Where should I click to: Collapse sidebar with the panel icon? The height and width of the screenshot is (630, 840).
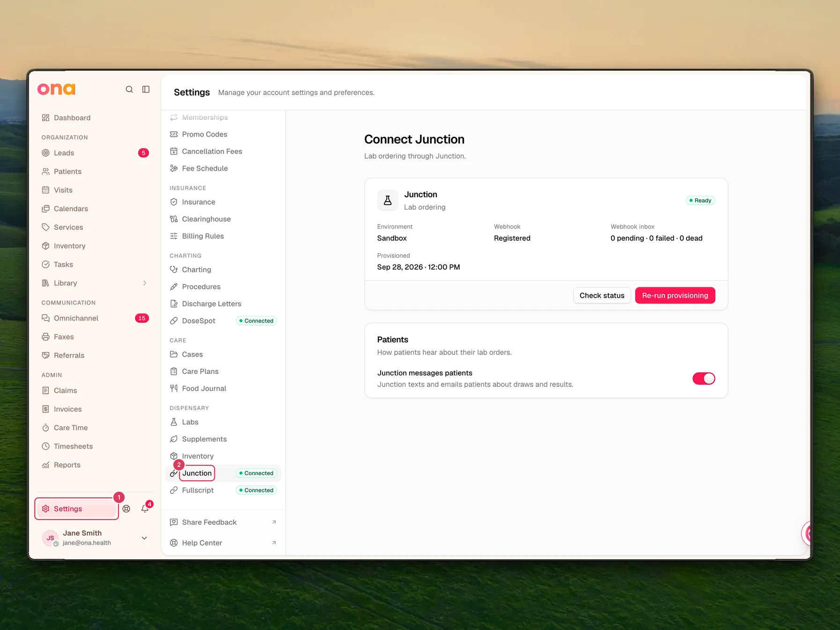tap(146, 89)
